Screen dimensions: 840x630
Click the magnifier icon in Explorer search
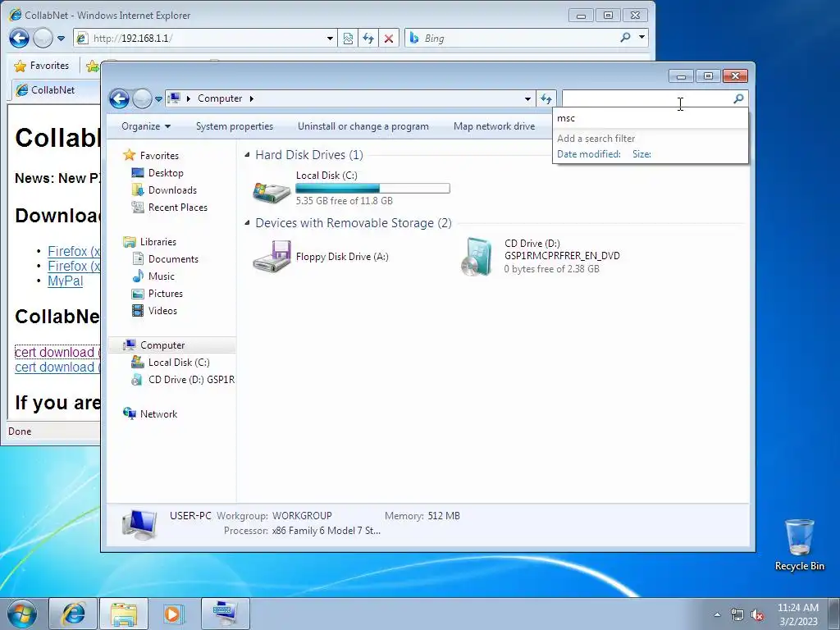pyautogui.click(x=738, y=98)
